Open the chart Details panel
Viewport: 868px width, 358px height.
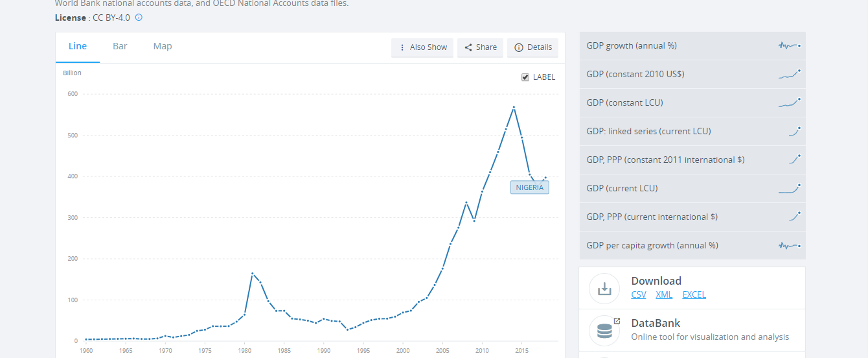532,47
